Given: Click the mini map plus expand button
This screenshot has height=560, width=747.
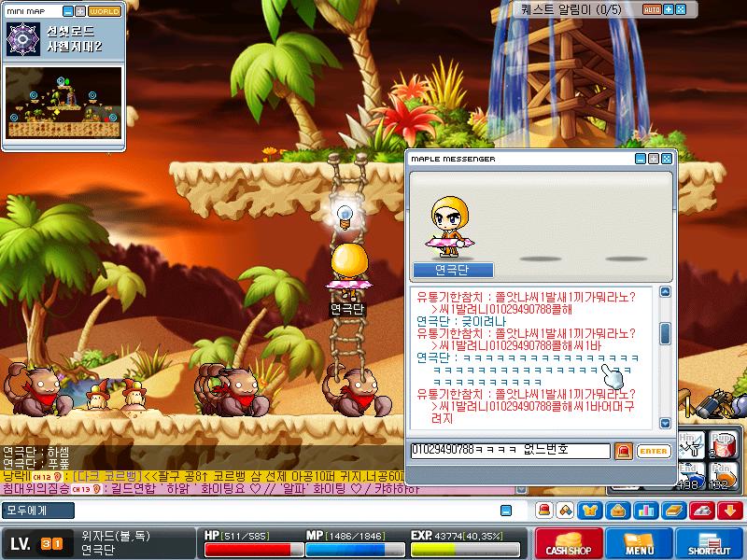Looking at the screenshot, I should [x=80, y=11].
